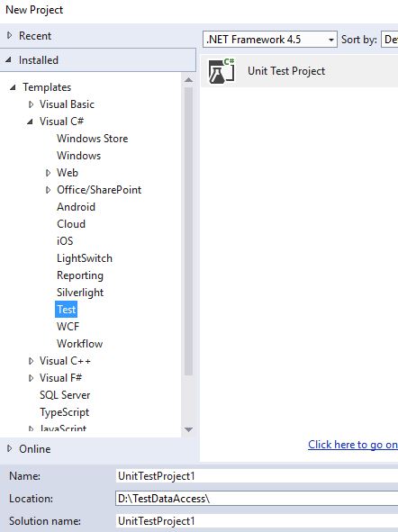Choose the WCF template category
The width and height of the screenshot is (398, 532).
[x=68, y=327]
